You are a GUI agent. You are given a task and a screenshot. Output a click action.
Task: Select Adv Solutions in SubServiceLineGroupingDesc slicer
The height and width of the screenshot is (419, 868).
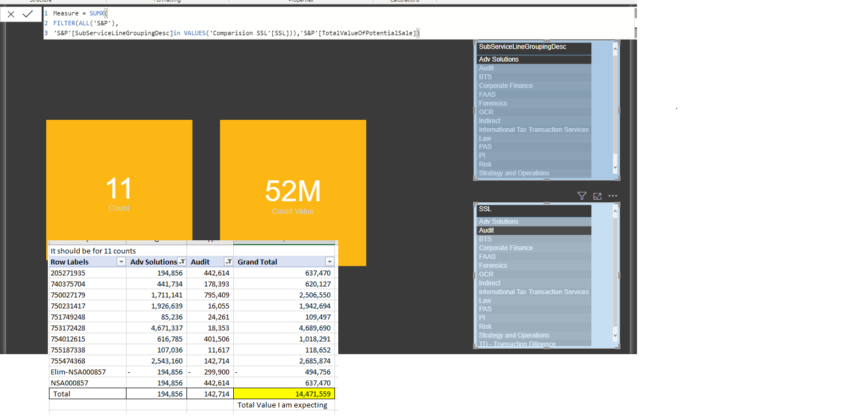tap(534, 59)
